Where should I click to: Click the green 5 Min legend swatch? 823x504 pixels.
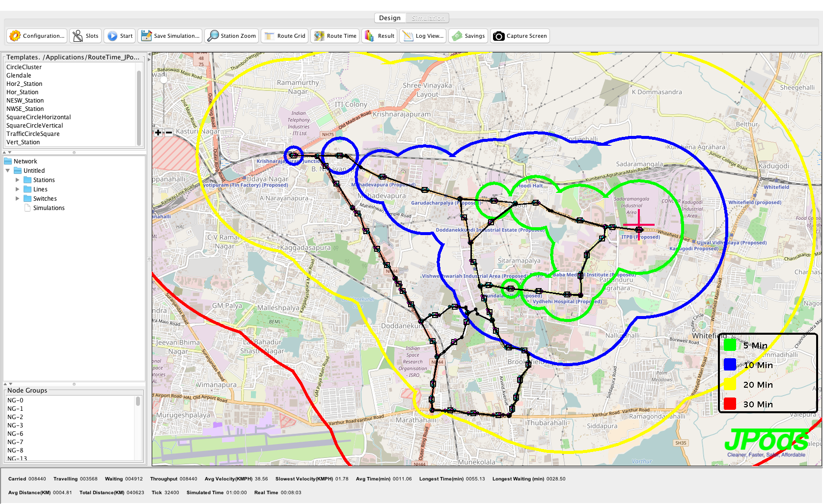click(x=730, y=345)
